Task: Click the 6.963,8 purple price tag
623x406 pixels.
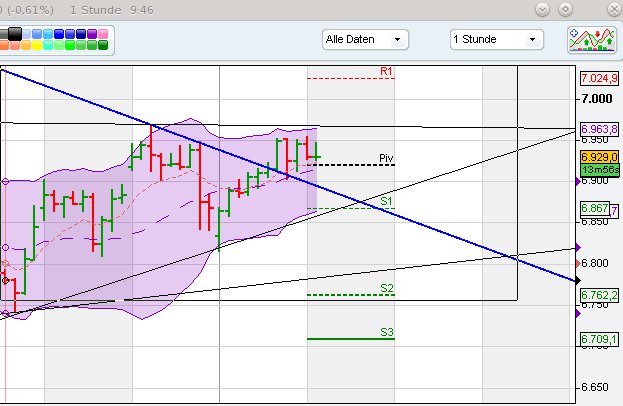Action: pyautogui.click(x=599, y=129)
